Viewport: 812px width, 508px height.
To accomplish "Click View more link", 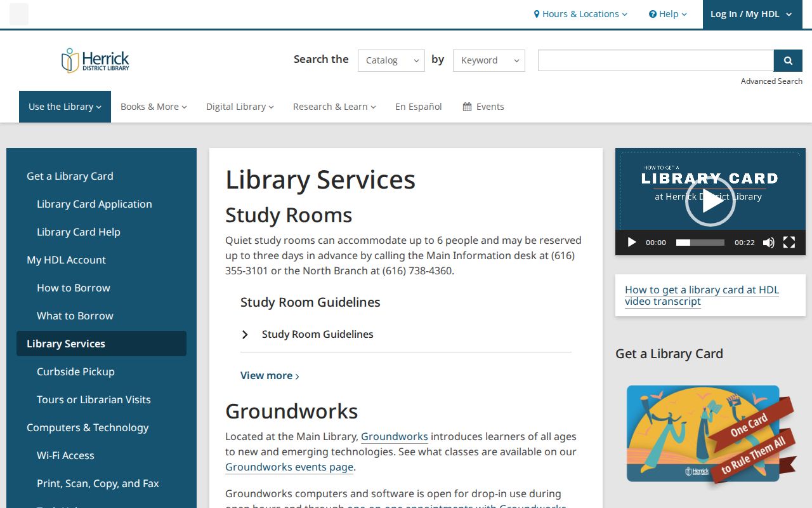I will (270, 375).
